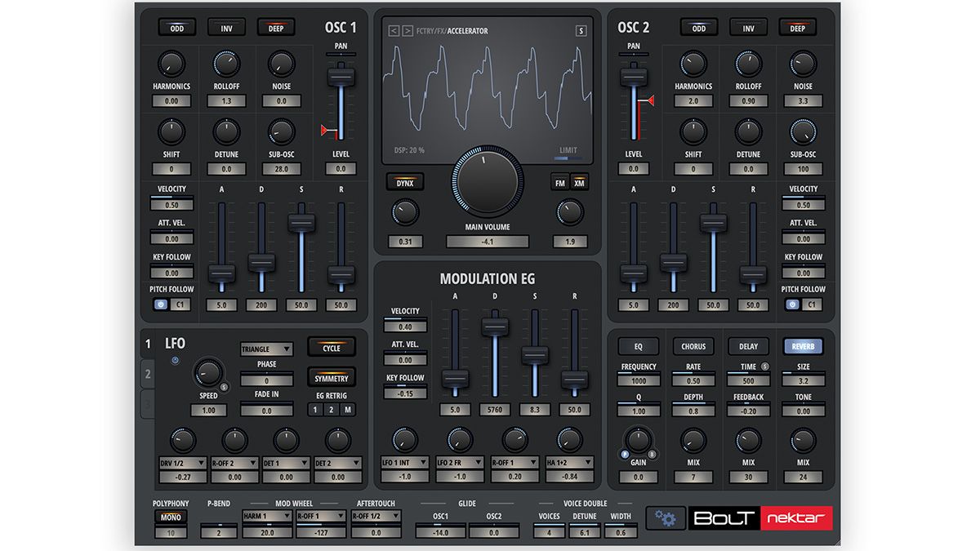Click OSC 1 ROLLOFF knob
This screenshot has height=551, width=980.
tap(226, 64)
